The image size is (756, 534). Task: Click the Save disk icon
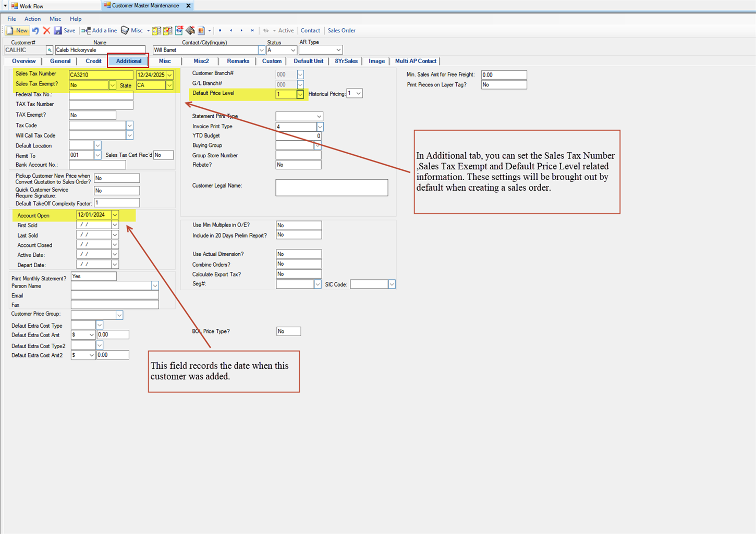pos(57,30)
